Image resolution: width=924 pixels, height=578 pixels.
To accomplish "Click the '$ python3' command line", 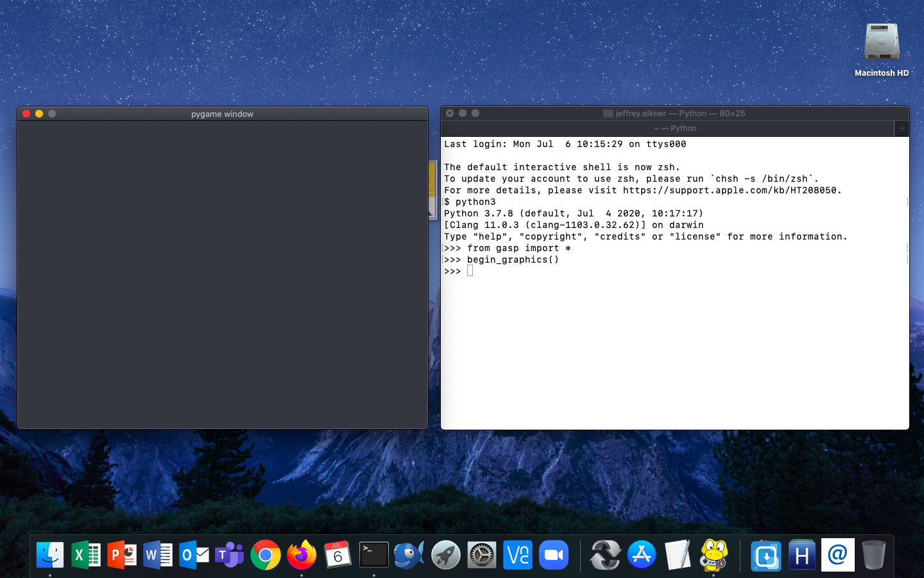I will (x=470, y=202).
